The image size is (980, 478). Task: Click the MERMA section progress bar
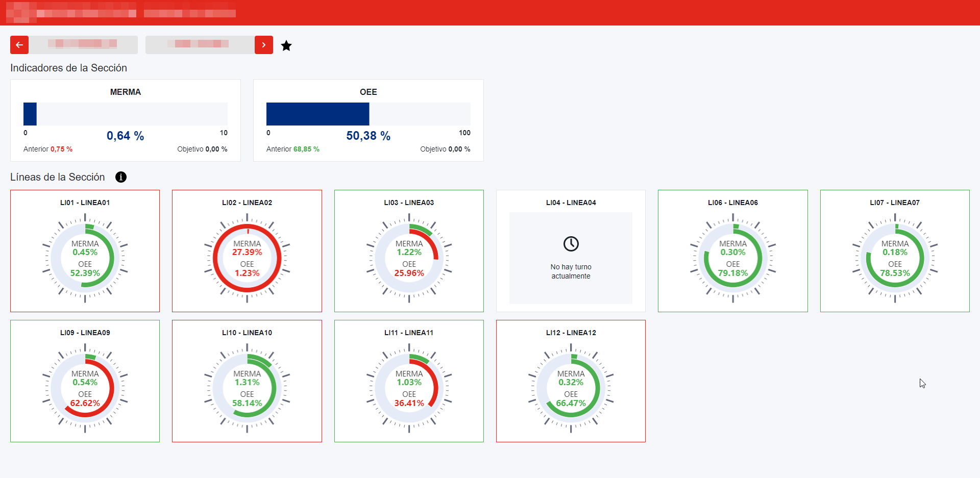[x=126, y=114]
